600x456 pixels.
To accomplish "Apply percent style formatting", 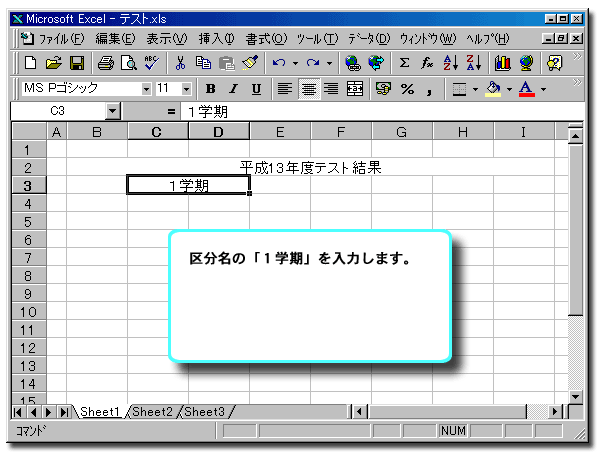I will (x=407, y=89).
